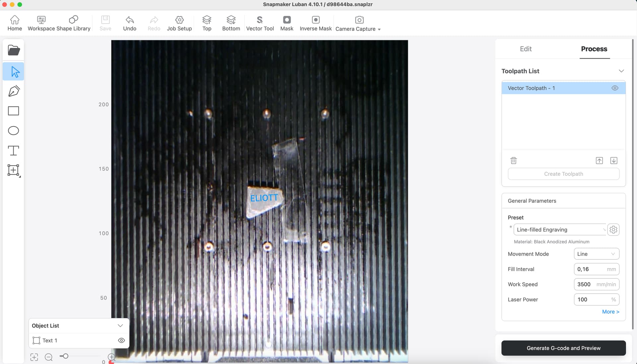The width and height of the screenshot is (637, 364).
Task: Collapse the Object List panel
Action: pos(120,326)
